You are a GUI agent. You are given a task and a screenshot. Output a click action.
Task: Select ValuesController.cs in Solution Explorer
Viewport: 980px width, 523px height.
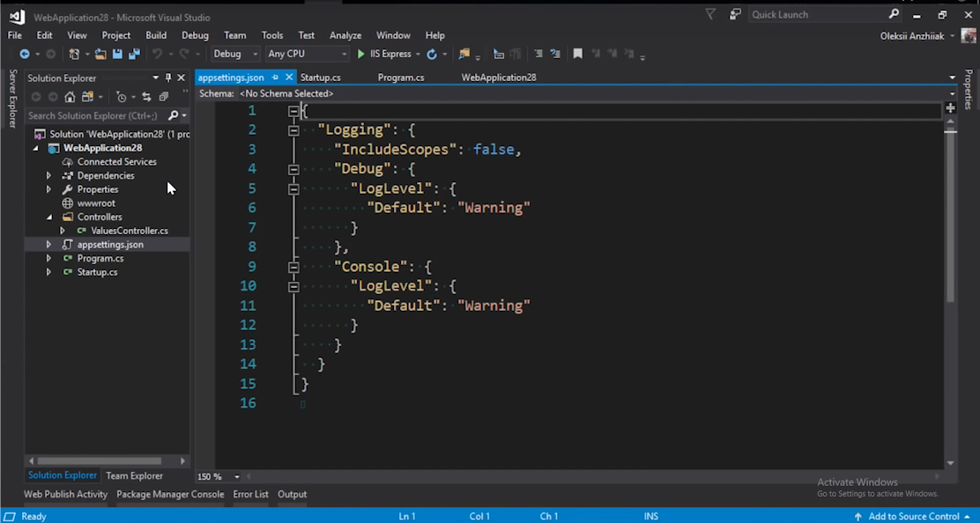[130, 231]
